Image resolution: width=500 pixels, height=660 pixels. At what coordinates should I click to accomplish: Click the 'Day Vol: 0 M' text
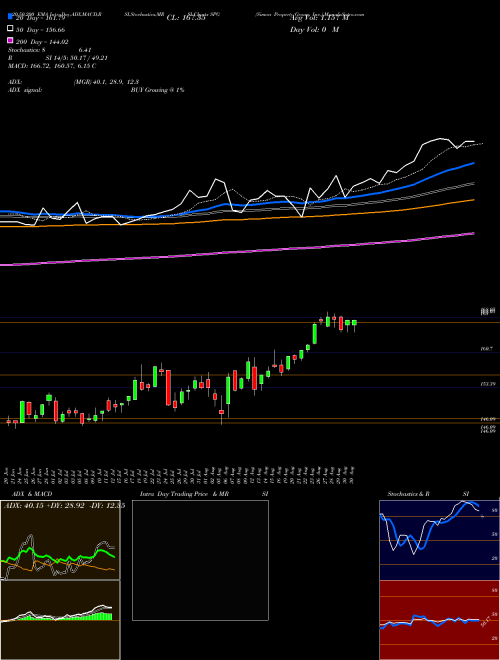click(314, 29)
